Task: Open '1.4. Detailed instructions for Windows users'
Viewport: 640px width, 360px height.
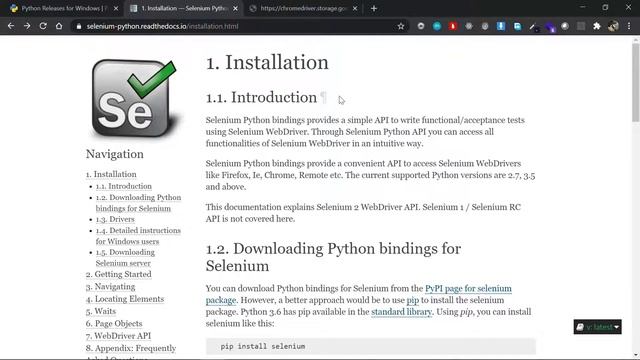Action: pos(138,236)
